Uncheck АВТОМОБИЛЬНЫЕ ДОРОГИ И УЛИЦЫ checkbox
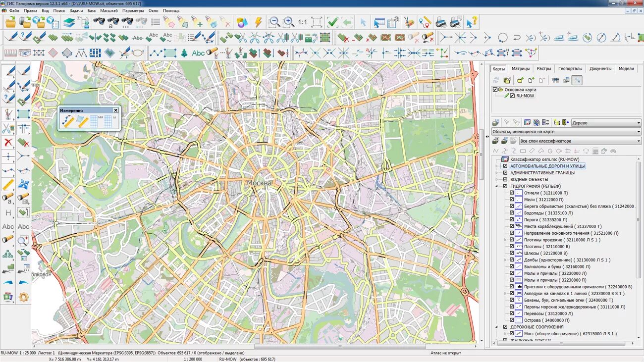644x362 pixels. pos(505,166)
